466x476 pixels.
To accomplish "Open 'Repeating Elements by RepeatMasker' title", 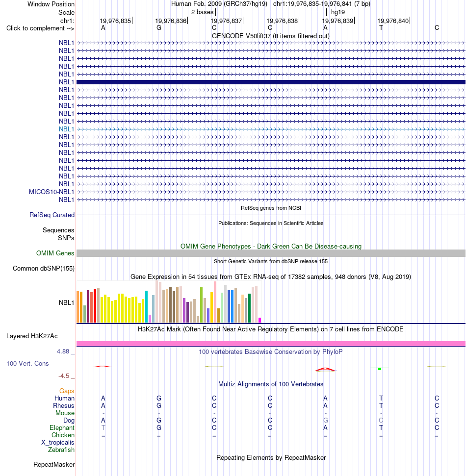I will [x=271, y=458].
